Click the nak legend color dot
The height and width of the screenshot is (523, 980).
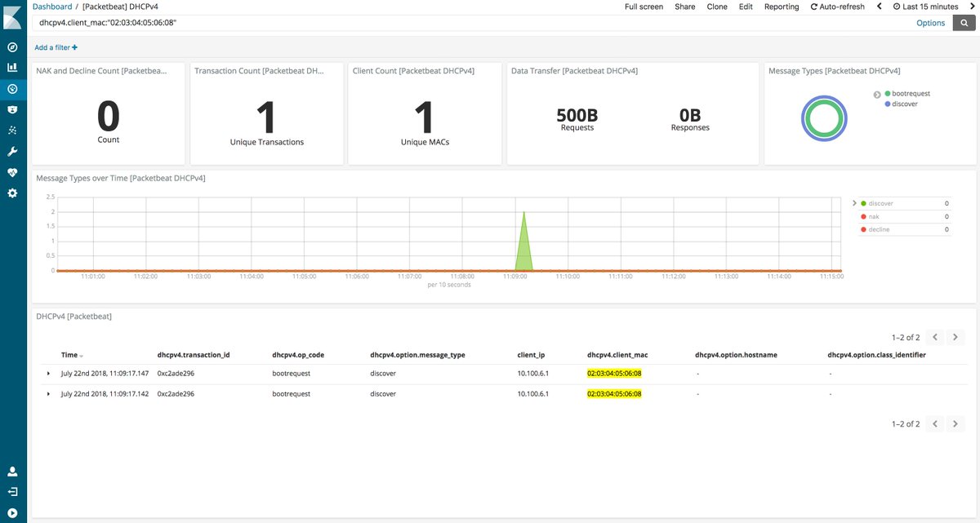coord(863,217)
